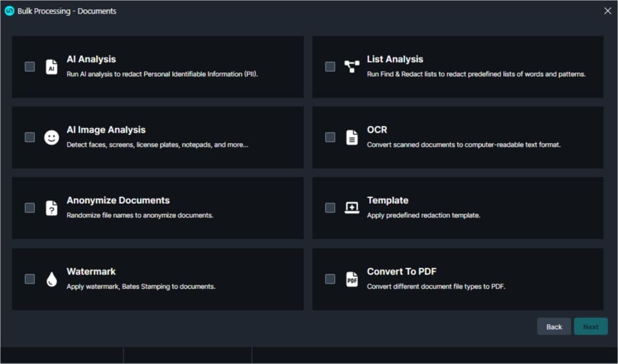Click the Next button
The width and height of the screenshot is (618, 364).
590,327
